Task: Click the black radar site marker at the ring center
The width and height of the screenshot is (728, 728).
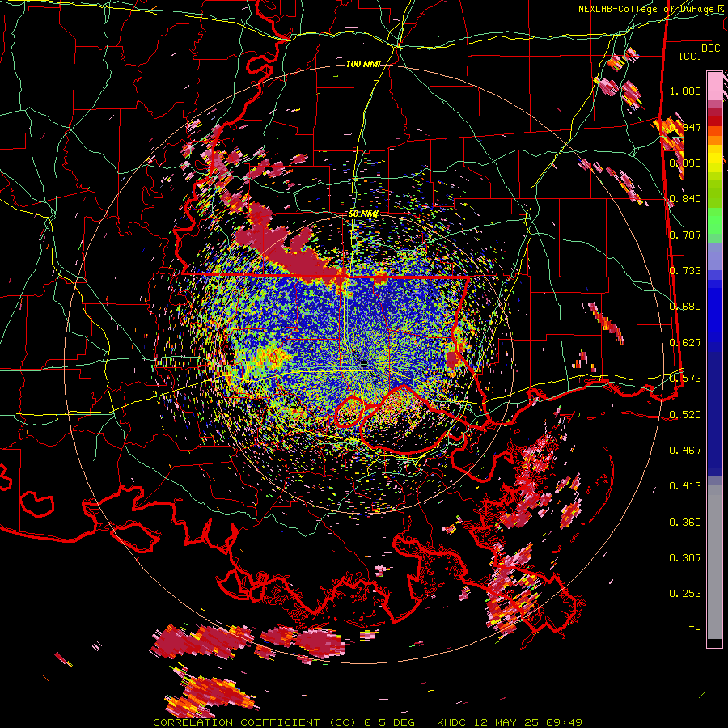Action: point(364,365)
